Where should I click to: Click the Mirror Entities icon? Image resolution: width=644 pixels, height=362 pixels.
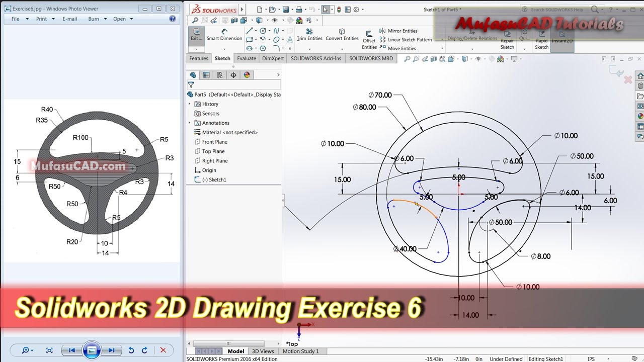tap(383, 31)
